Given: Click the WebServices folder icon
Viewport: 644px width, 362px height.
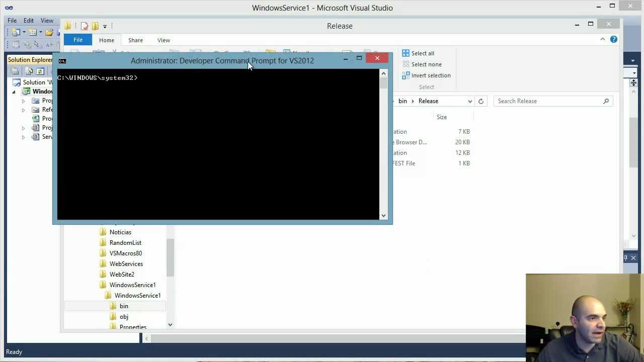Looking at the screenshot, I should [x=103, y=264].
